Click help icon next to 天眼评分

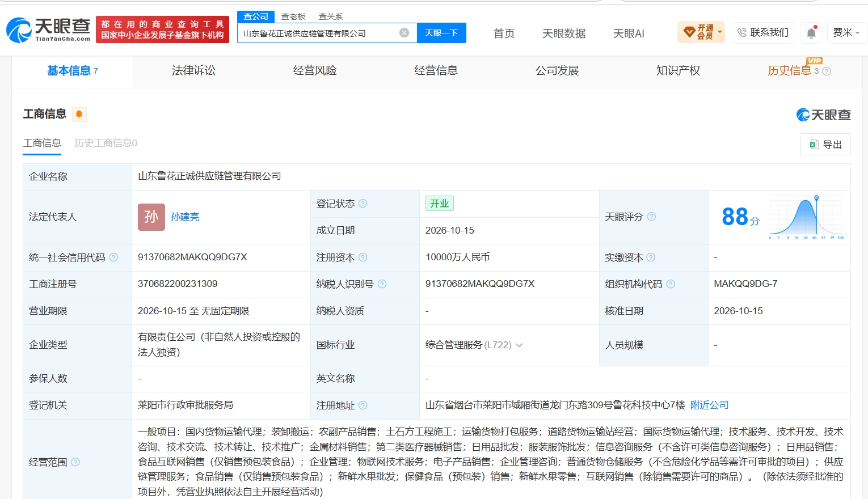click(x=651, y=217)
